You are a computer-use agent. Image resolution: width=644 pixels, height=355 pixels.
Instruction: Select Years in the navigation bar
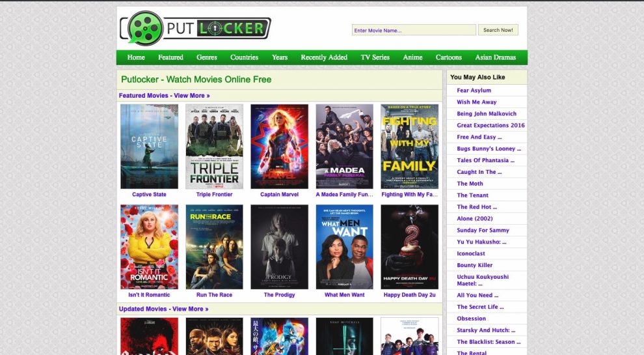coord(280,57)
